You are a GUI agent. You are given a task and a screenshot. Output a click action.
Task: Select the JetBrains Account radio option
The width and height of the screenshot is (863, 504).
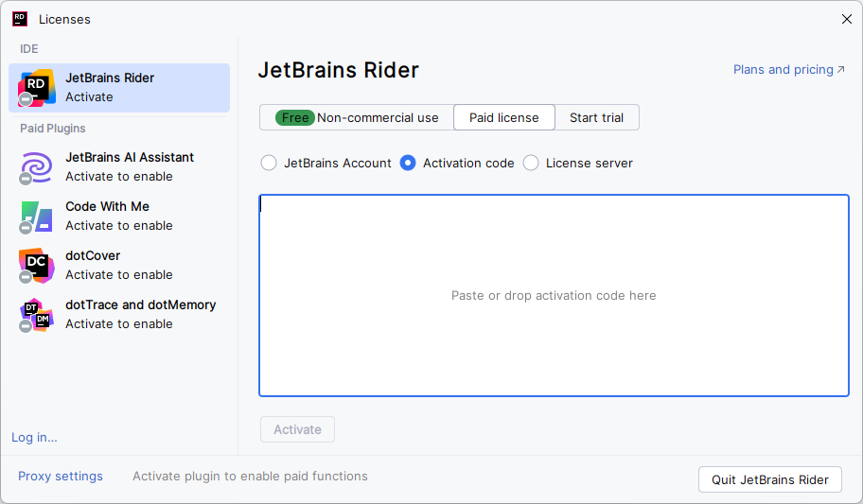tap(269, 163)
